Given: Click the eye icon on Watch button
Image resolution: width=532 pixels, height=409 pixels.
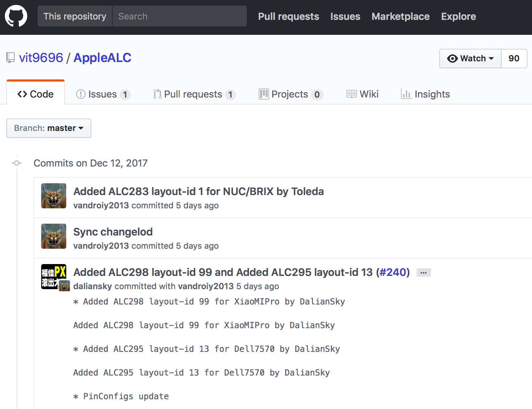Looking at the screenshot, I should (453, 59).
